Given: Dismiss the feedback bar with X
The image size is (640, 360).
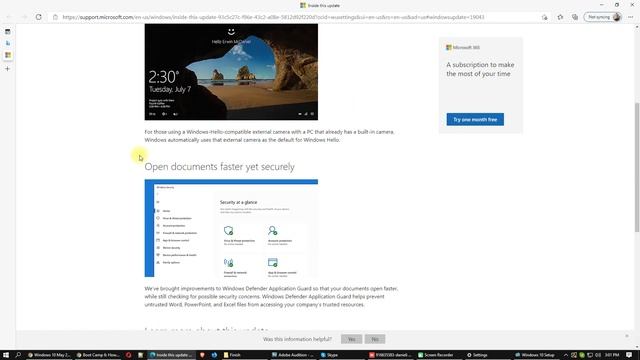Looking at the screenshot, I should point(627,336).
